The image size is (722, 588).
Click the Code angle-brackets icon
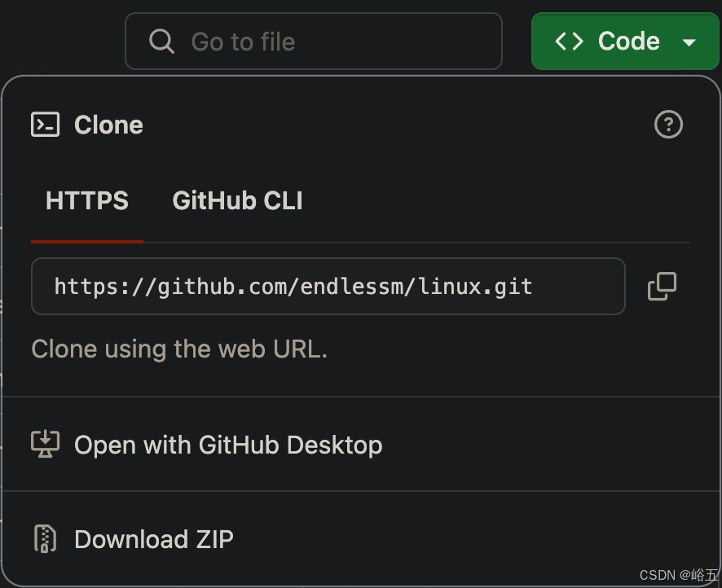569,42
